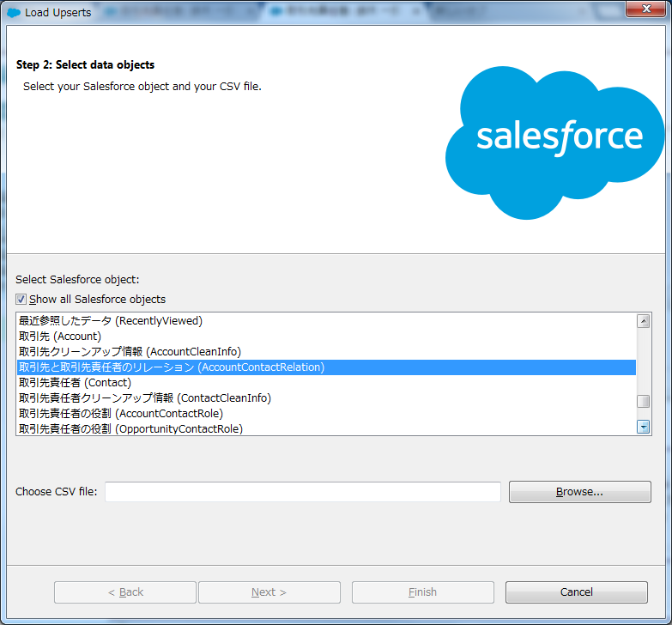672x625 pixels.
Task: Select the AccountContactRelation object row
Action: click(x=326, y=367)
